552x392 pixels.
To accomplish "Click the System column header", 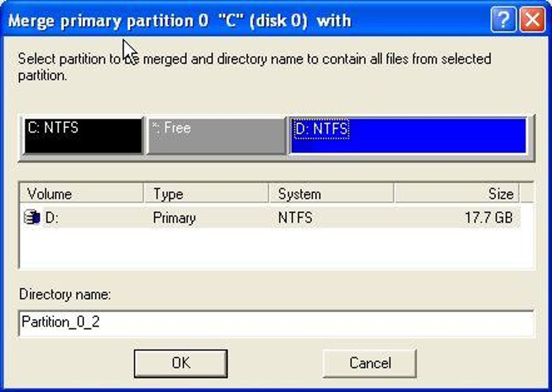I will [331, 194].
